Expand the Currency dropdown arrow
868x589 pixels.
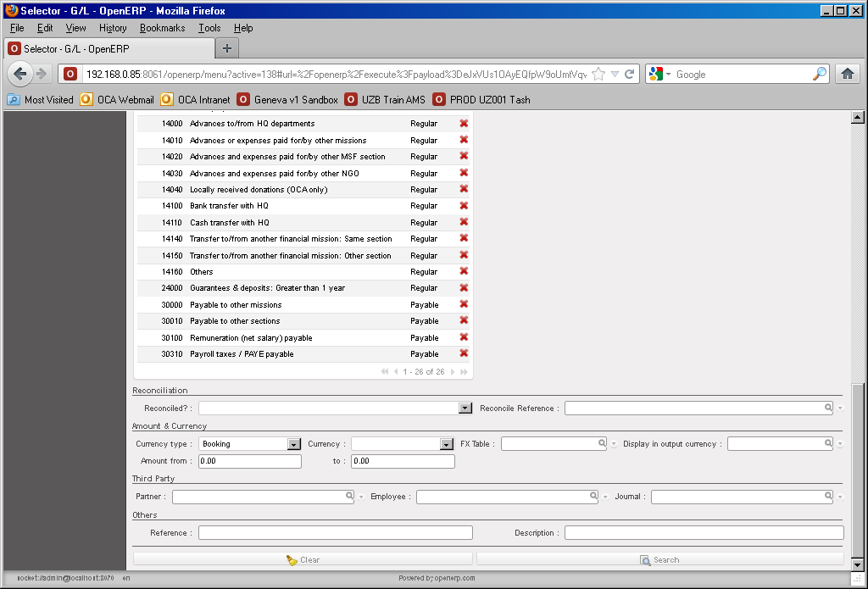(447, 444)
